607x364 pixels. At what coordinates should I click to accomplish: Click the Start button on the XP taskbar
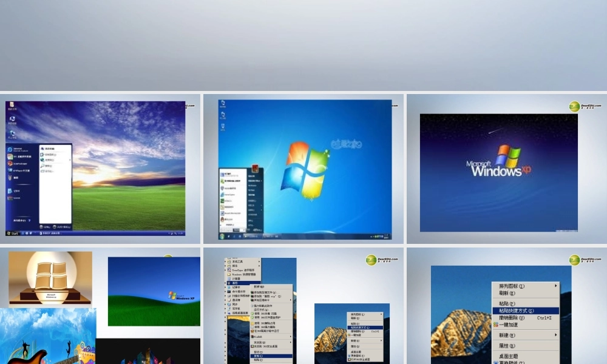(x=12, y=233)
